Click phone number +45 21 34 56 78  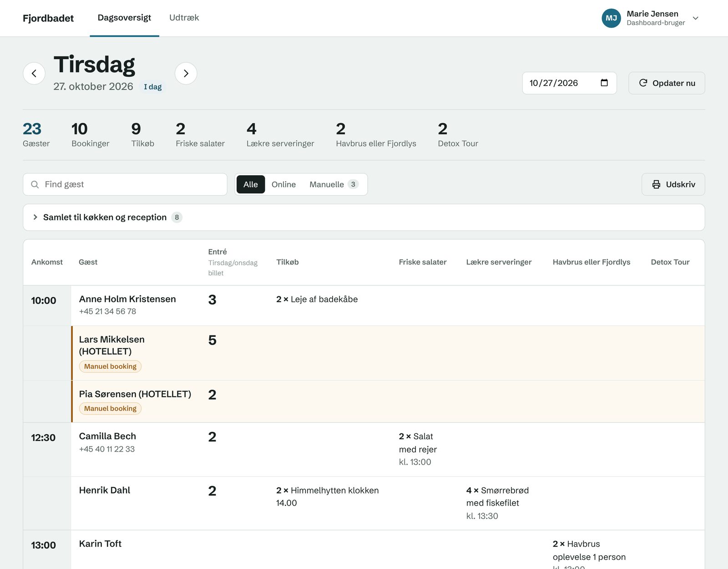[107, 311]
